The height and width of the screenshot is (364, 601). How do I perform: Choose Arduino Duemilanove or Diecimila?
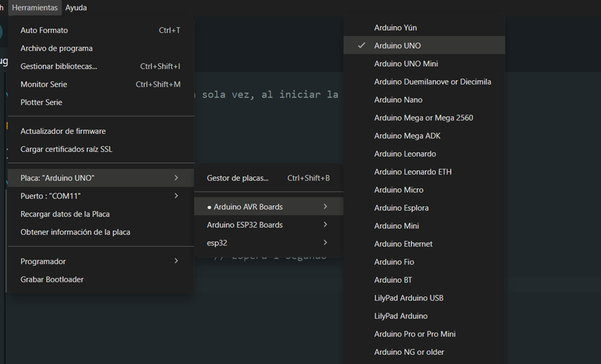click(424, 82)
